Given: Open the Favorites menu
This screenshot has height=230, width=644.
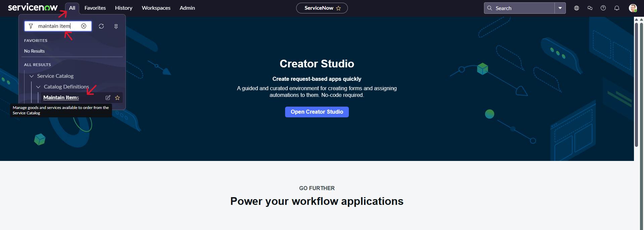Looking at the screenshot, I should point(95,8).
